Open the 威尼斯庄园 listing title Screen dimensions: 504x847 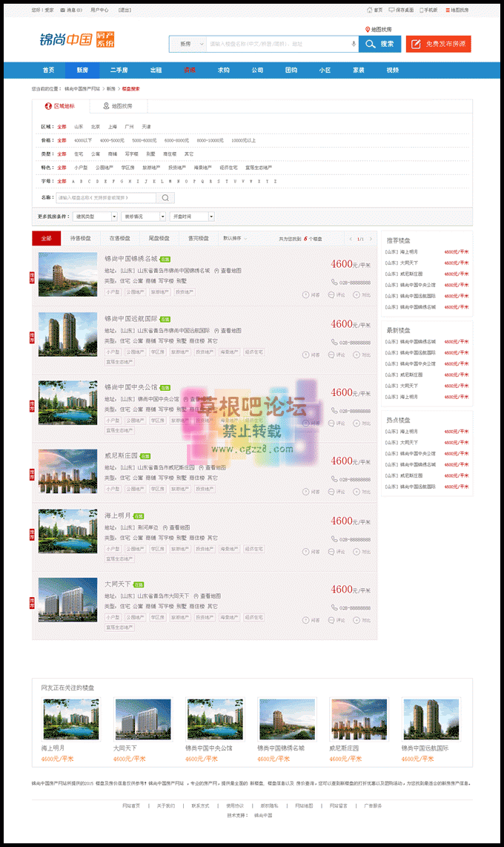pyautogui.click(x=121, y=456)
